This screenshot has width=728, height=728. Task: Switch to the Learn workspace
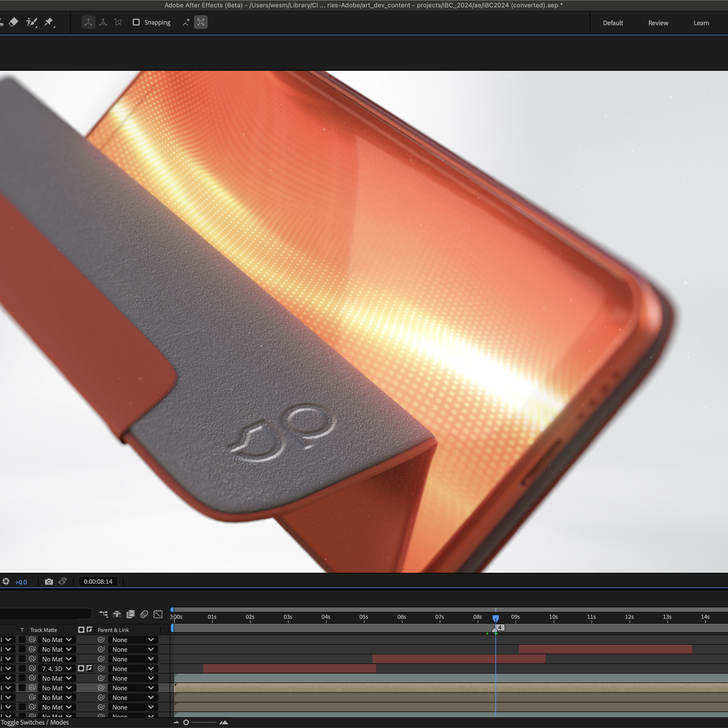click(x=701, y=23)
